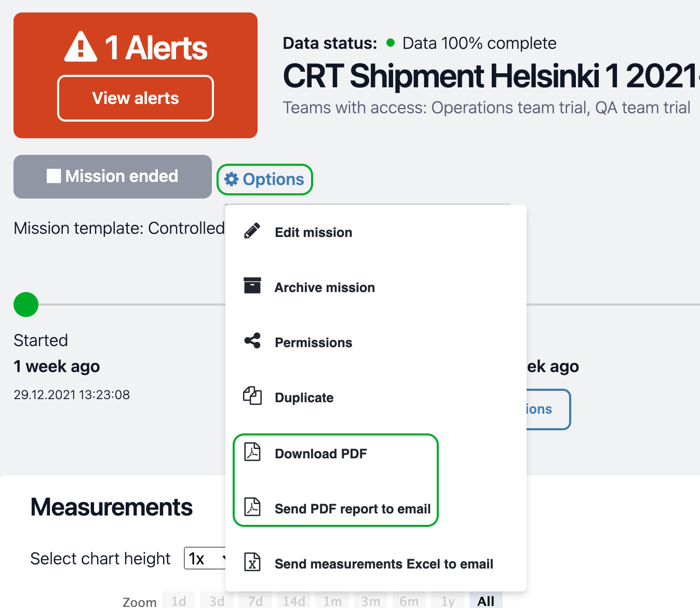Open Permissions from the options menu
This screenshot has width=700, height=608.
click(x=376, y=342)
